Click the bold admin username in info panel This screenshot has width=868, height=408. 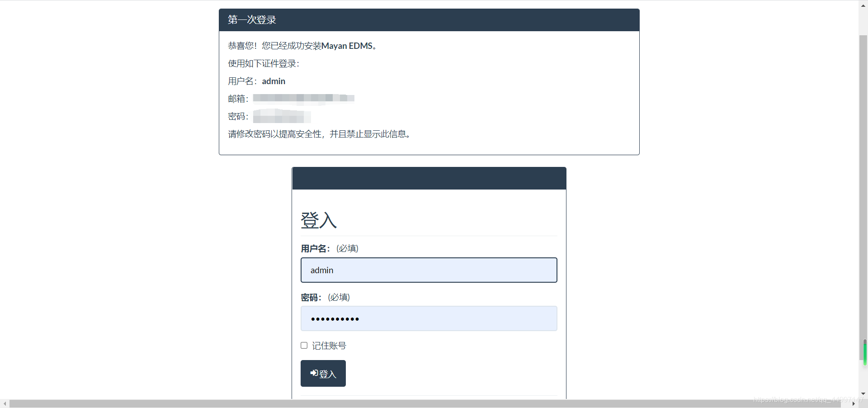coord(274,81)
